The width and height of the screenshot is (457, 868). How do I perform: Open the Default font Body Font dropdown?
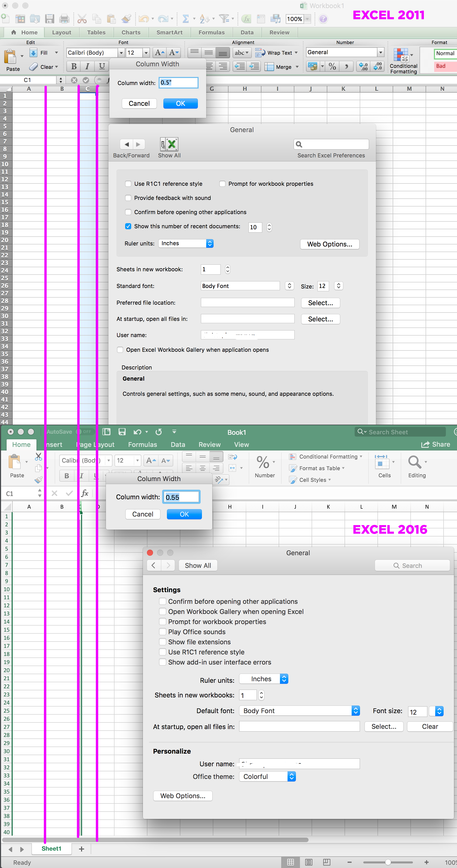pyautogui.click(x=299, y=711)
